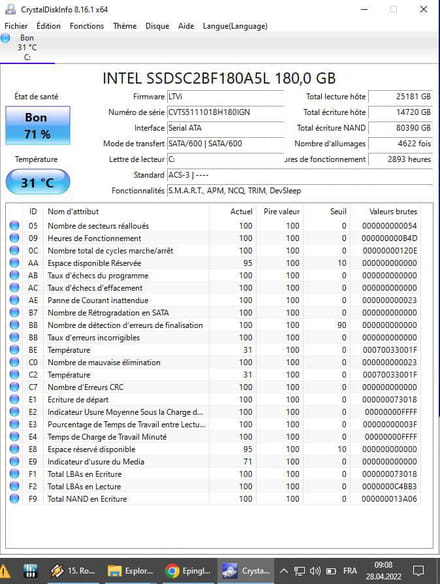The image size is (440, 584).
Task: Select row Temps de Charge de Travail Minuté
Action: [x=214, y=437]
